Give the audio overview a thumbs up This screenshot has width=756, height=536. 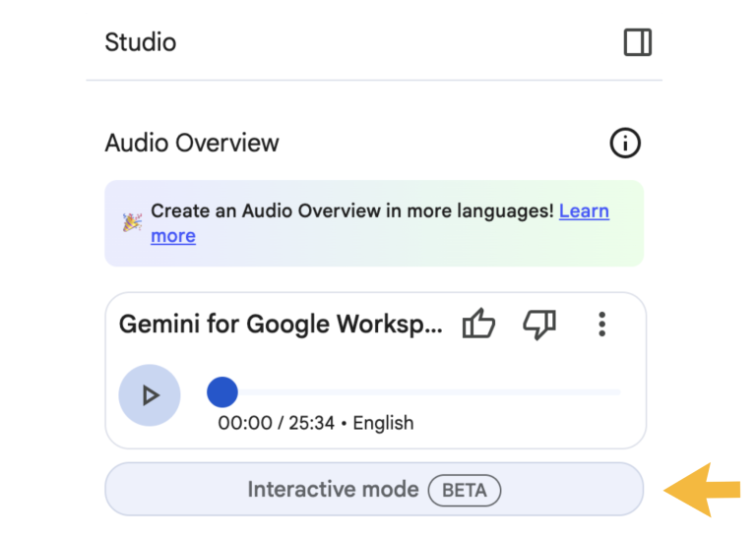(x=478, y=324)
